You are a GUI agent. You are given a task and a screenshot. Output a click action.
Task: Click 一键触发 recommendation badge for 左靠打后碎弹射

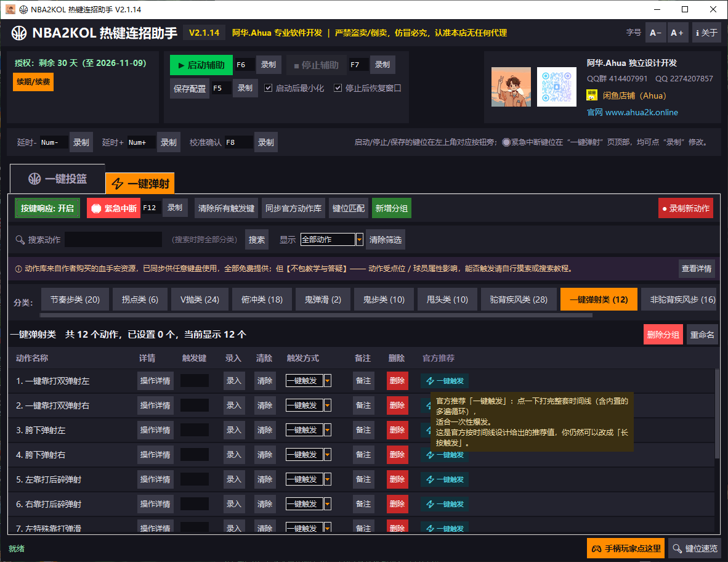pyautogui.click(x=445, y=479)
